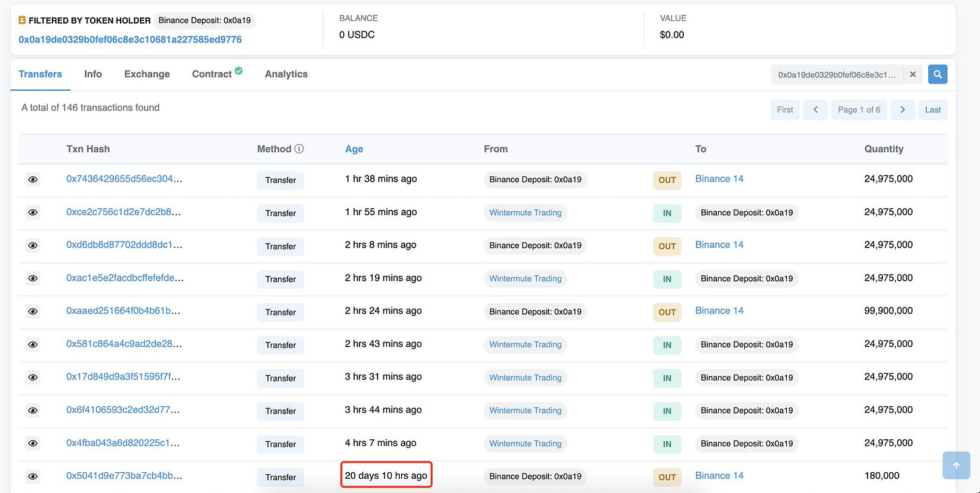Open transaction hash 0x6f4106593c2ed32d77

pos(125,410)
